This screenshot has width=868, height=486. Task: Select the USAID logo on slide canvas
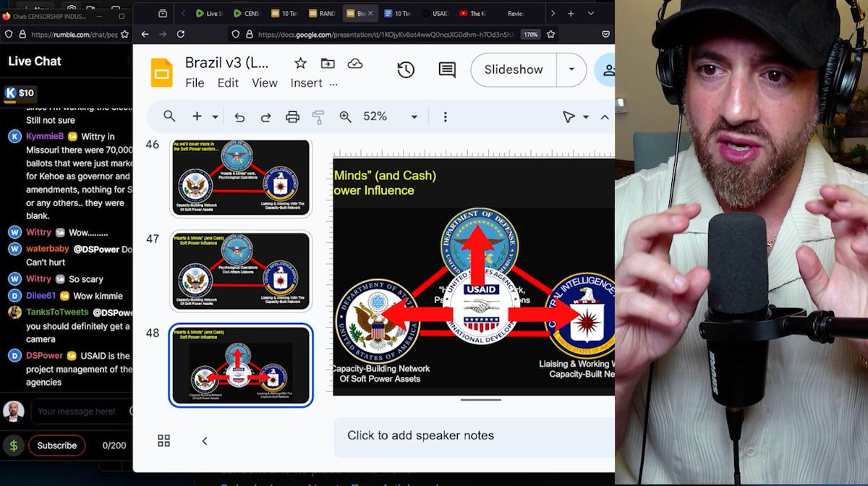coord(481,307)
